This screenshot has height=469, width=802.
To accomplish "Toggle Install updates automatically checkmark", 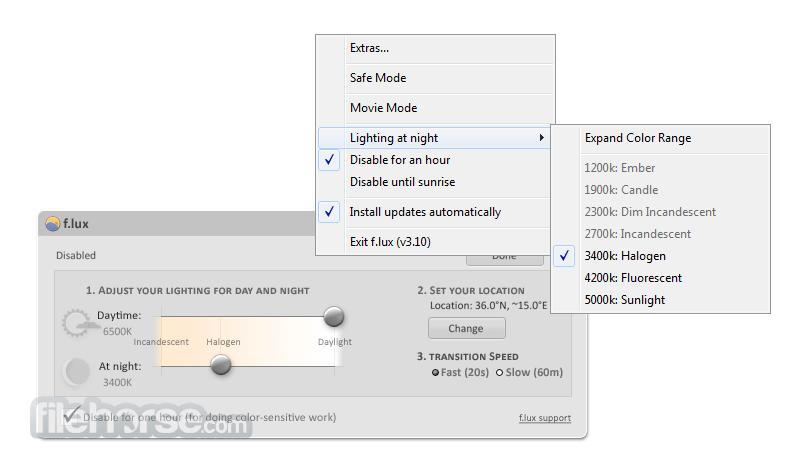I will click(x=329, y=212).
